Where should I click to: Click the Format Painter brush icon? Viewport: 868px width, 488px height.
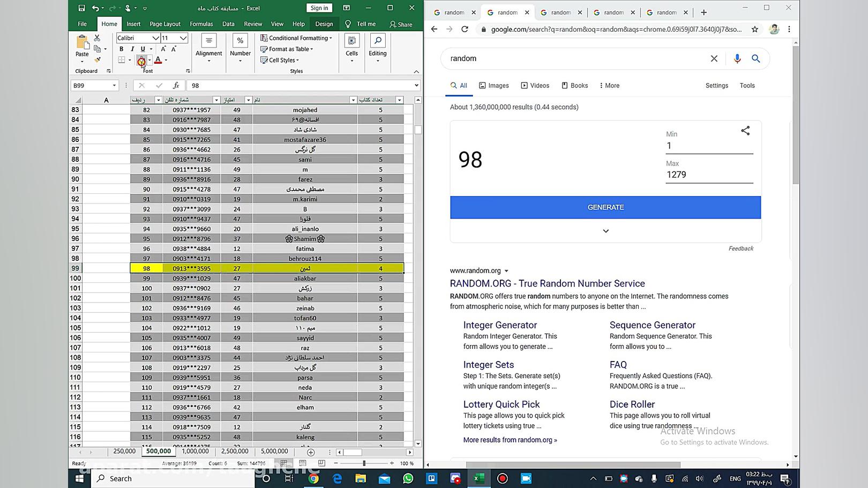pyautogui.click(x=97, y=60)
